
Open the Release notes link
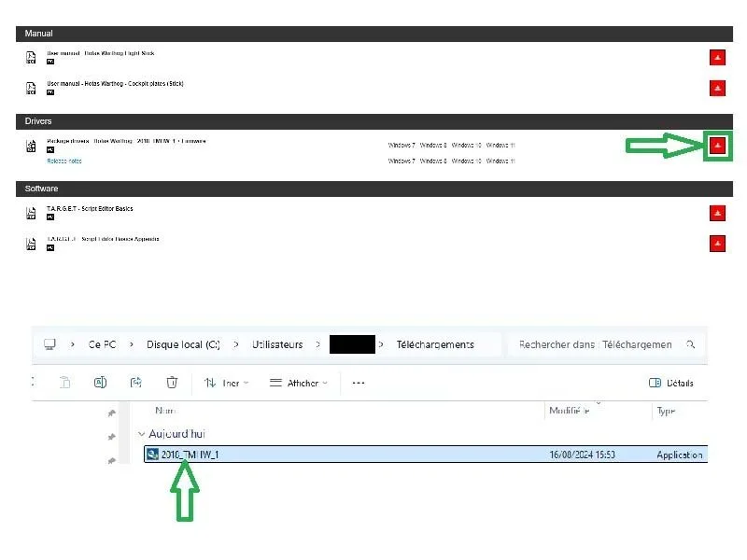pos(64,161)
